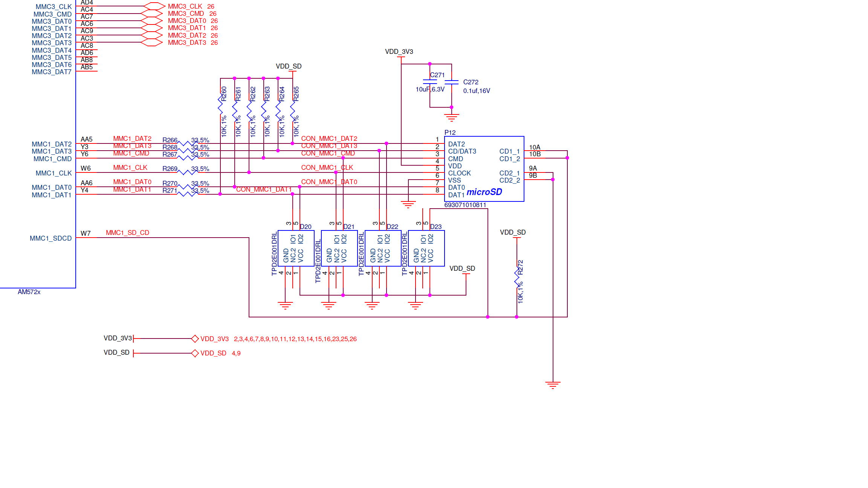Click the ground symbol below C272
Screen dimensions: 868x488
(451, 117)
